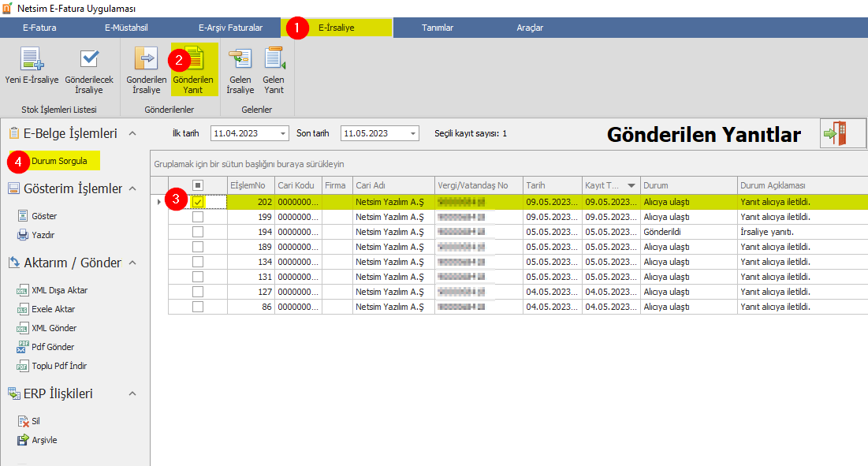Click the Netsim app icon in title bar
Image resolution: width=868 pixels, height=466 pixels.
pyautogui.click(x=6, y=9)
